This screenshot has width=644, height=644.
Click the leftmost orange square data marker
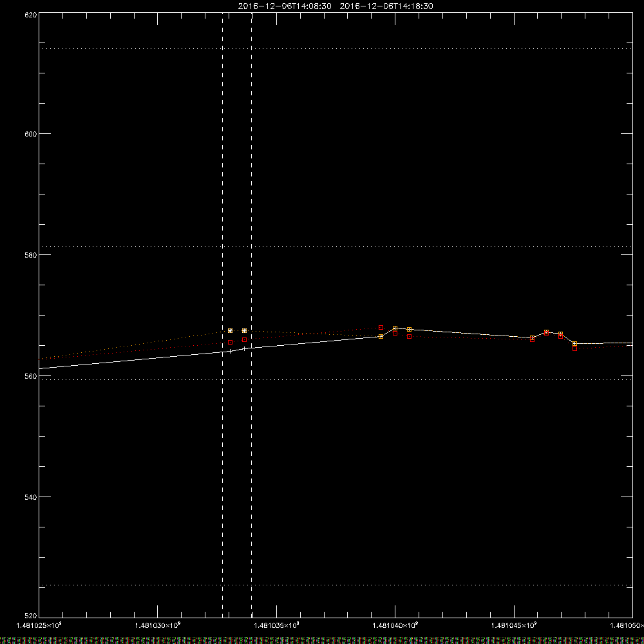click(x=230, y=330)
